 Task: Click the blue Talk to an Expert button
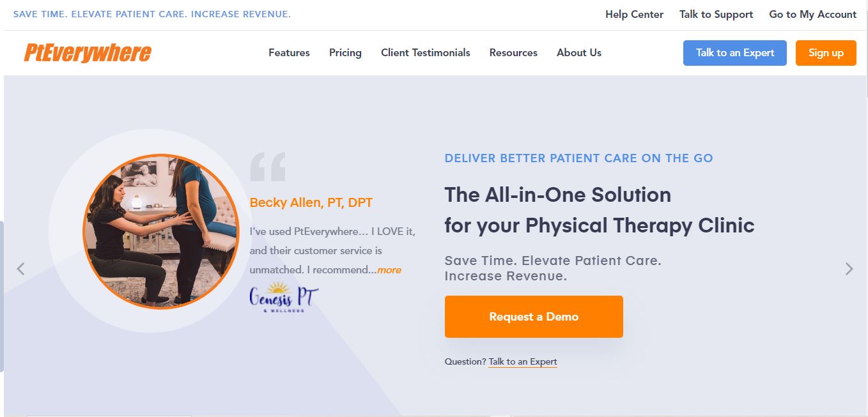tap(734, 53)
